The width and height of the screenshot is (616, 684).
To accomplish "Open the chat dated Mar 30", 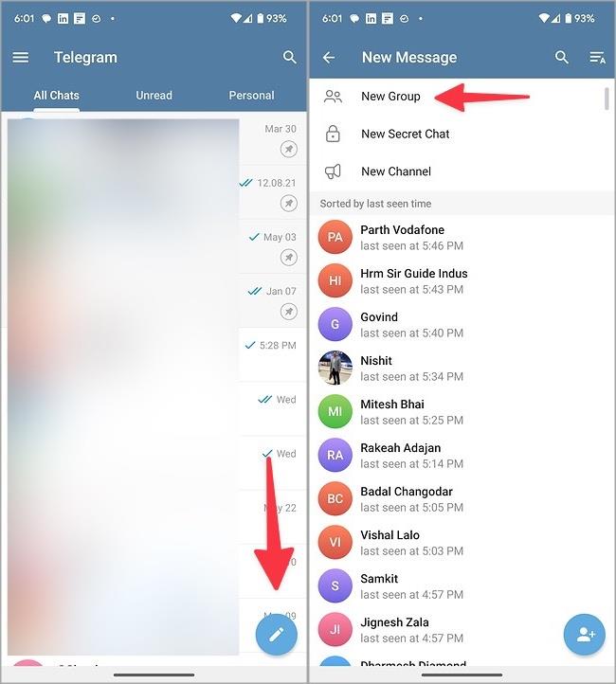I will [x=154, y=138].
